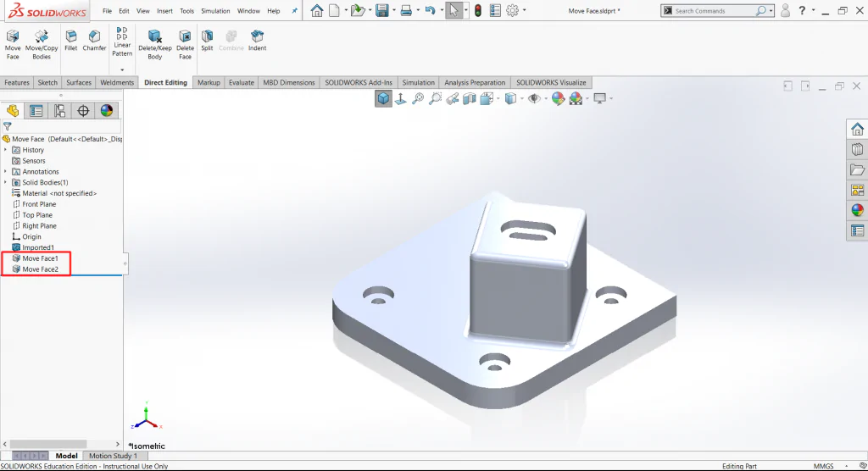Use the Split tool

pyautogui.click(x=207, y=41)
